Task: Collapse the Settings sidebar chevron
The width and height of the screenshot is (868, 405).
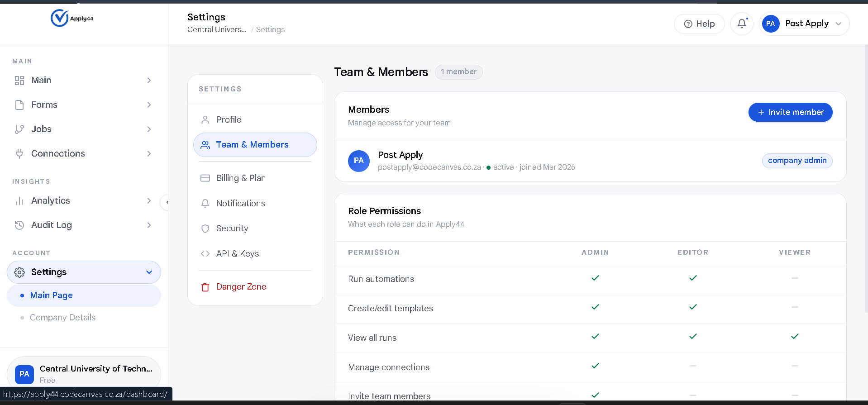Action: 149,272
